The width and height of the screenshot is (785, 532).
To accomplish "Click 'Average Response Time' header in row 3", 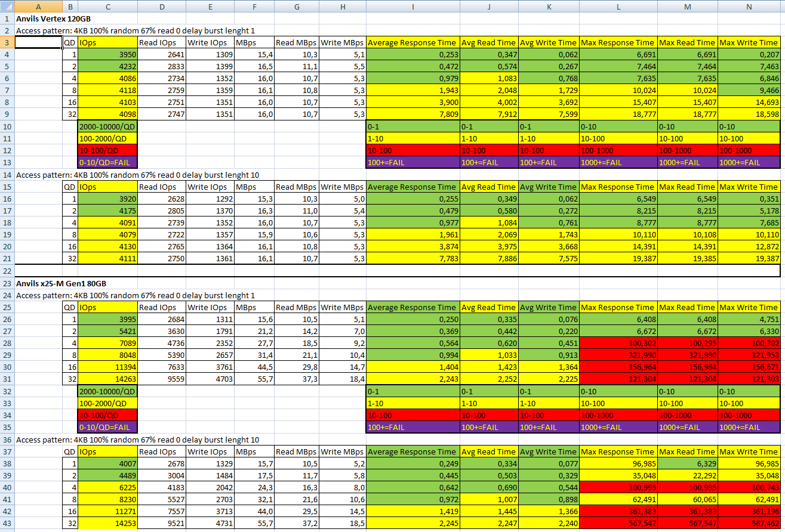I will 412,42.
